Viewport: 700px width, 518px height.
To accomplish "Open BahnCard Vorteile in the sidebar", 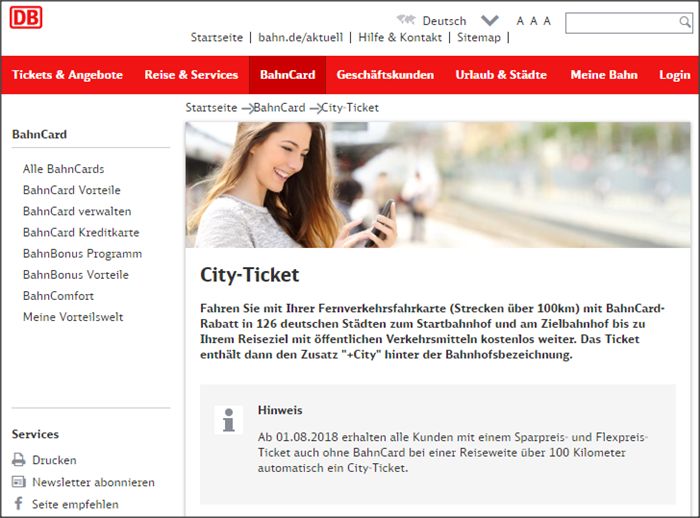I will pos(72,190).
